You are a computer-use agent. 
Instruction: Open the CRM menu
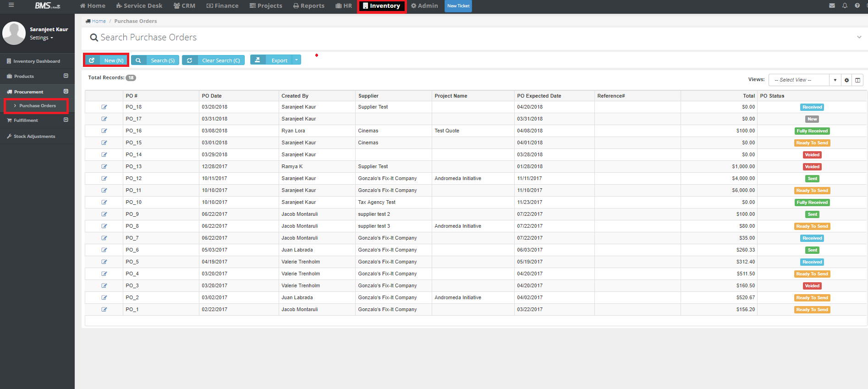(184, 5)
